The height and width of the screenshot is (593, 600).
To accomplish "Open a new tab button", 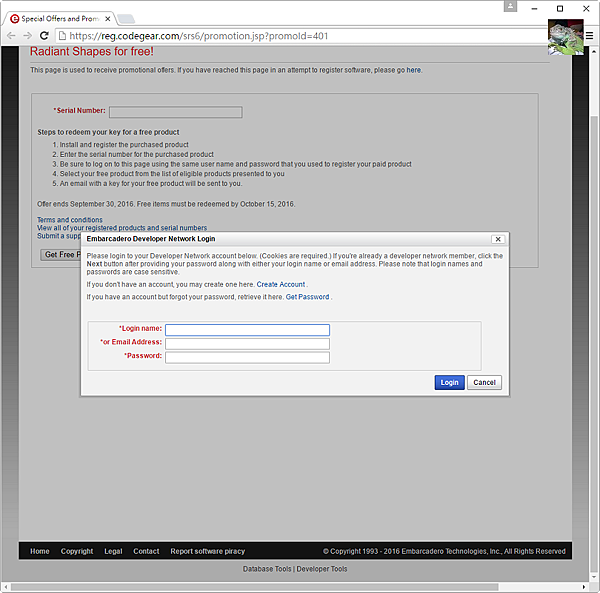I will [126, 18].
